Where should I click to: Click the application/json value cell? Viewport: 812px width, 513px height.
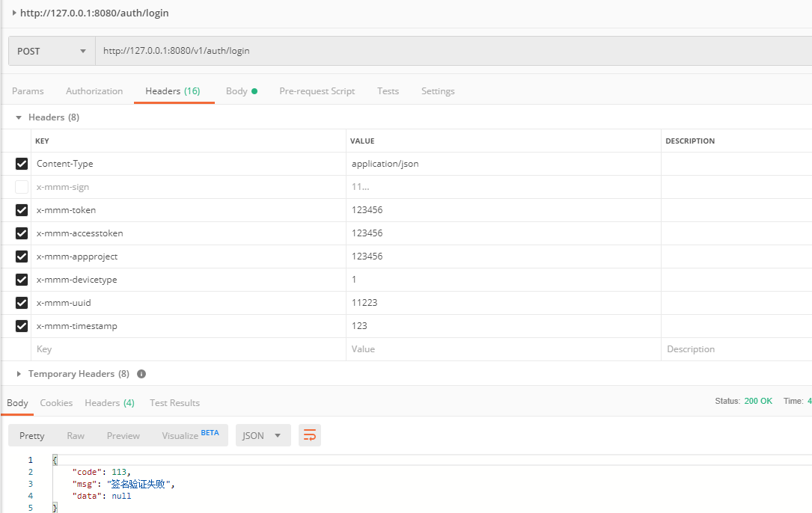click(x=504, y=164)
